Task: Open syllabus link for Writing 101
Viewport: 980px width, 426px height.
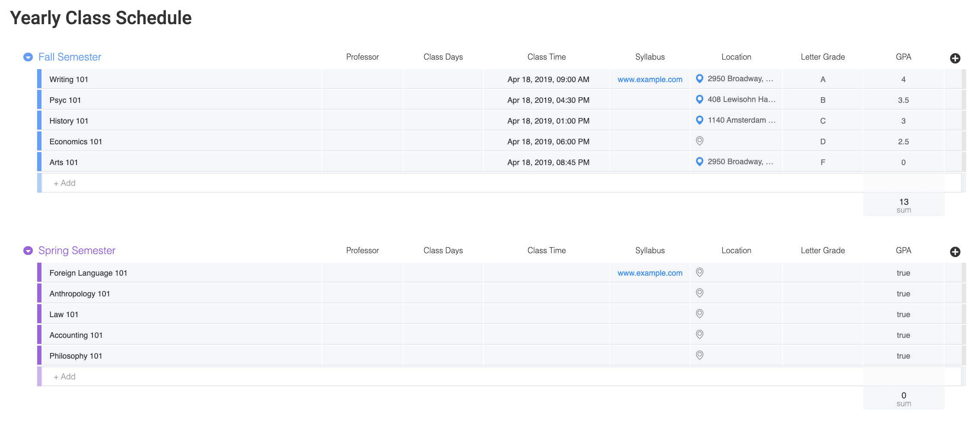Action: 650,79
